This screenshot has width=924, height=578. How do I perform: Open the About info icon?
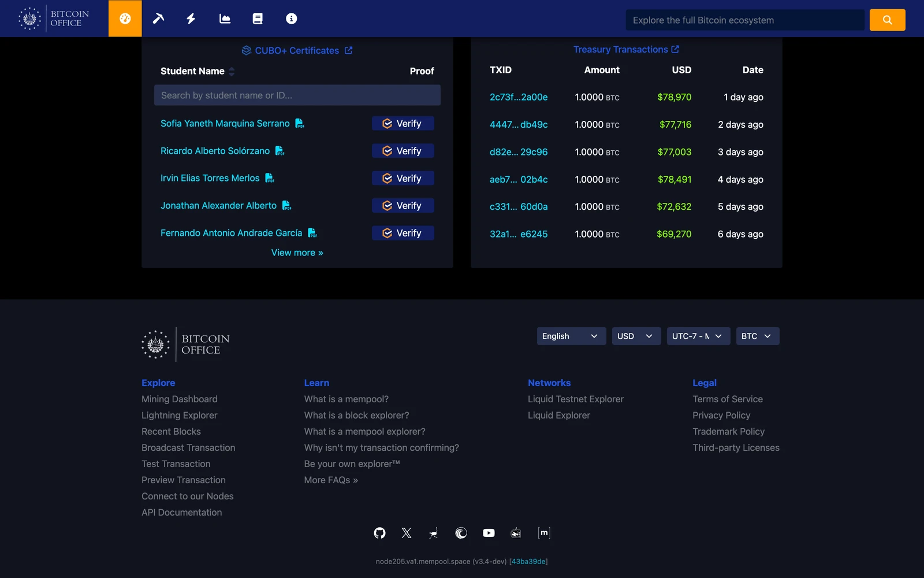(291, 18)
